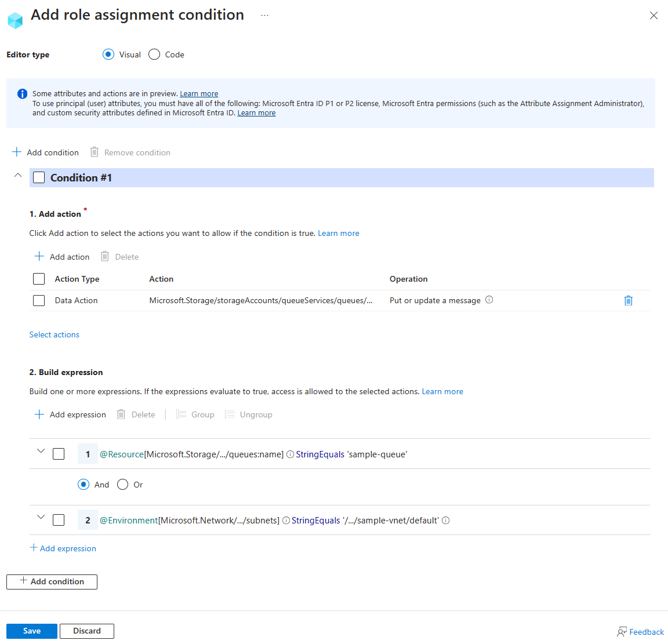Open the more options ellipsis beside the title
Image resolution: width=668 pixels, height=644 pixels.
tap(264, 15)
